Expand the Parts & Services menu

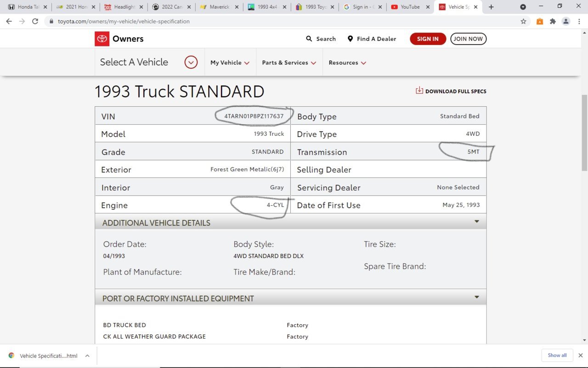click(289, 63)
